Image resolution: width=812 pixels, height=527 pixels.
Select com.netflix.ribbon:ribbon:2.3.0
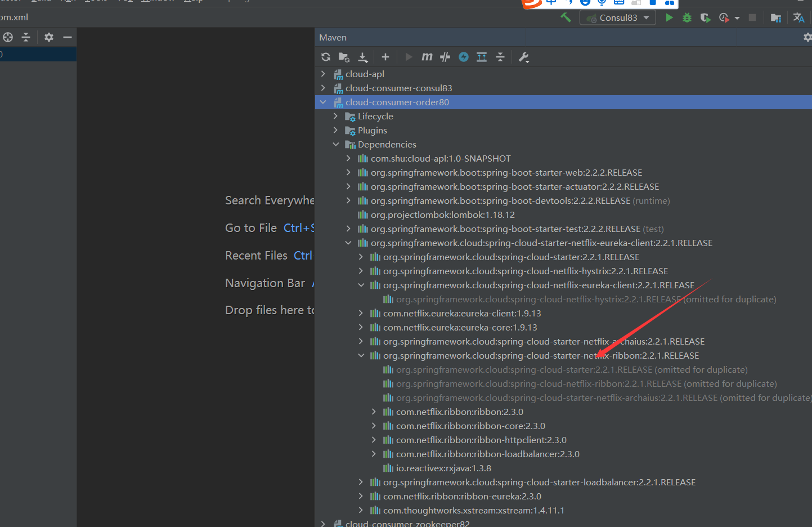click(459, 412)
